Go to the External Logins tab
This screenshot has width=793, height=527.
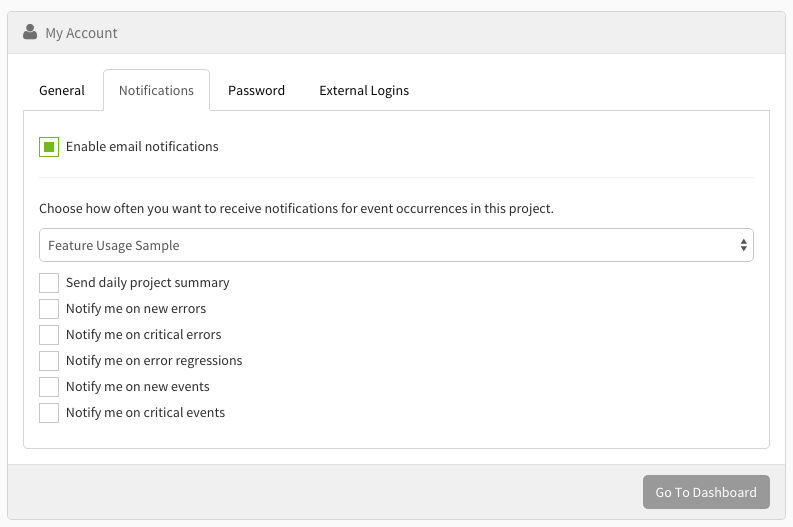(364, 90)
